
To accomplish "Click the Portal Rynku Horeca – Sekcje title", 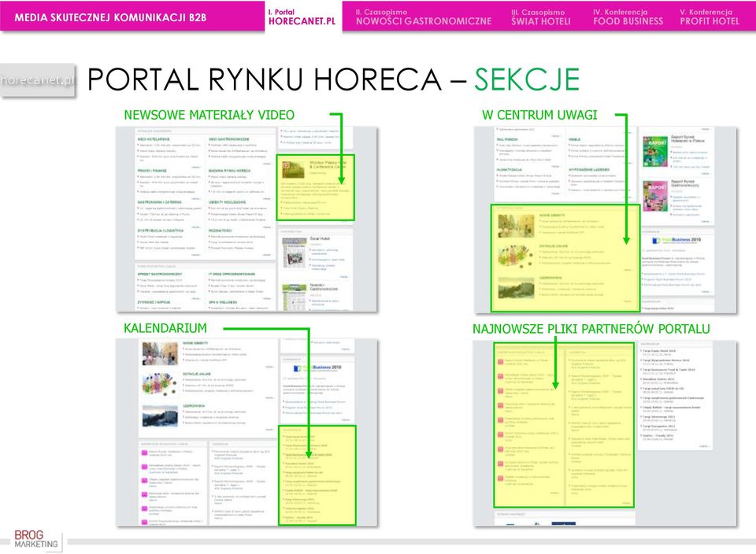I will (x=333, y=79).
